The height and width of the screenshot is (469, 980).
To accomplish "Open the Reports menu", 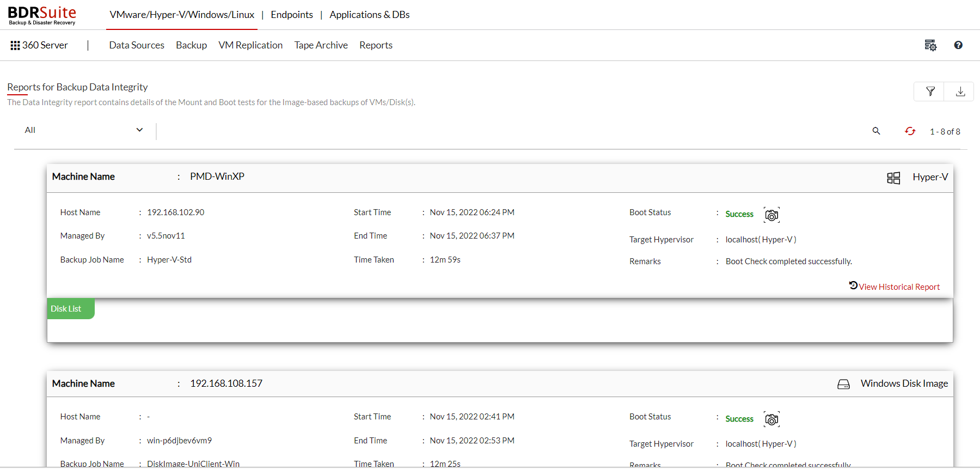I will pos(376,45).
